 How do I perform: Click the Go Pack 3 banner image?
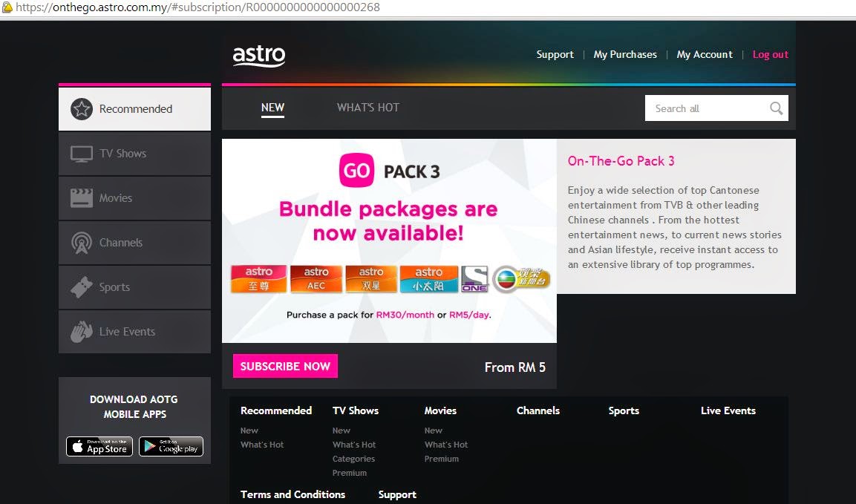tap(389, 240)
